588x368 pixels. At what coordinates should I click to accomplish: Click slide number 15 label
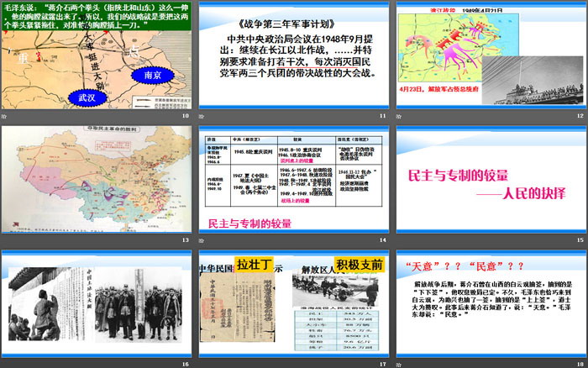click(580, 240)
